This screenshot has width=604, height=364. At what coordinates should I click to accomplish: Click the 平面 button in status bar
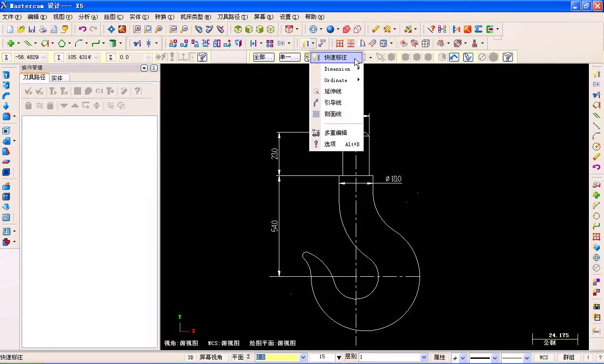(x=238, y=357)
